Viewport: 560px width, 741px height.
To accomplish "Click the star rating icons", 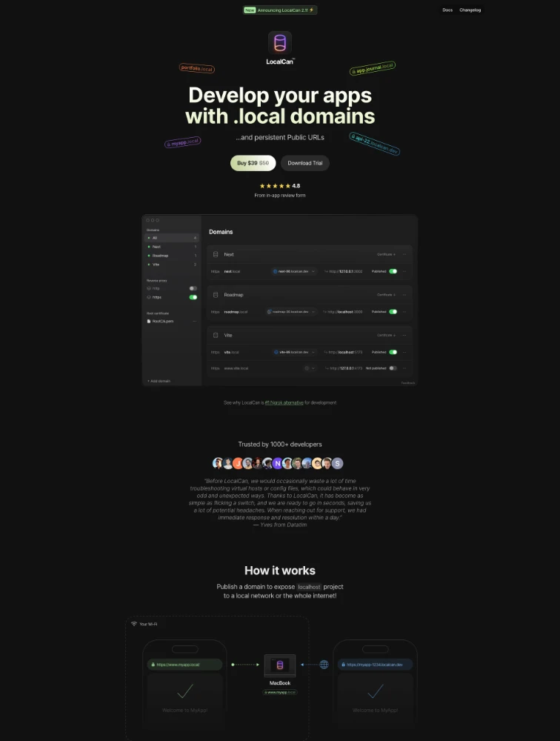I will pyautogui.click(x=275, y=186).
